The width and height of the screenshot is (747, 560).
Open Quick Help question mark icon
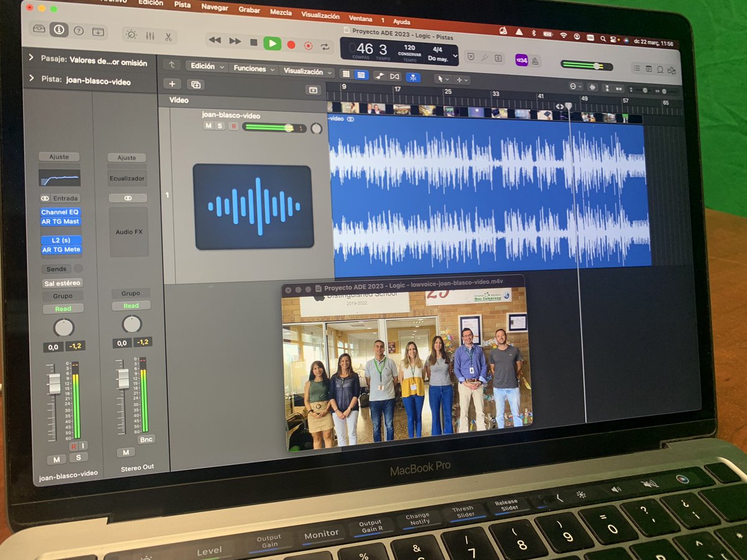coord(78,30)
